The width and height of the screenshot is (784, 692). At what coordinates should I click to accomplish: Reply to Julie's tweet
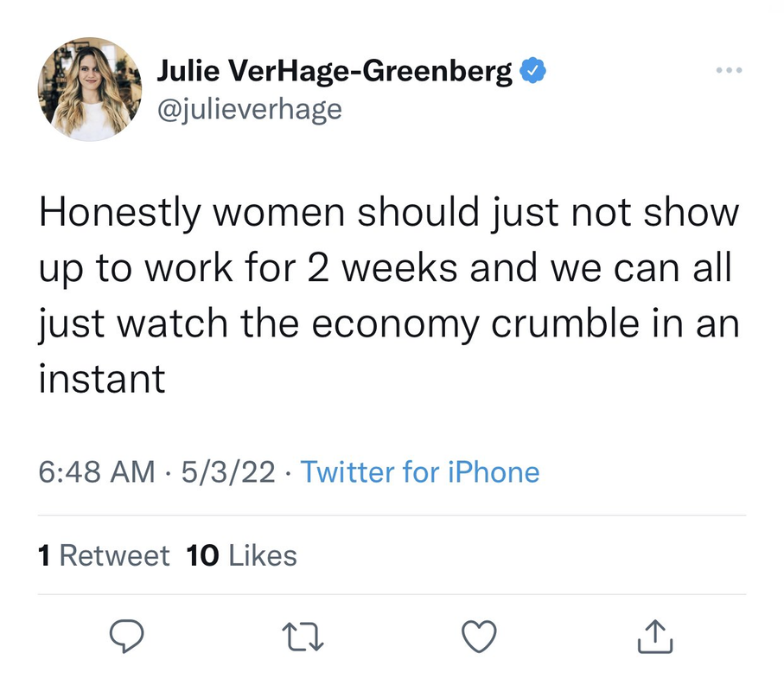pos(127,638)
